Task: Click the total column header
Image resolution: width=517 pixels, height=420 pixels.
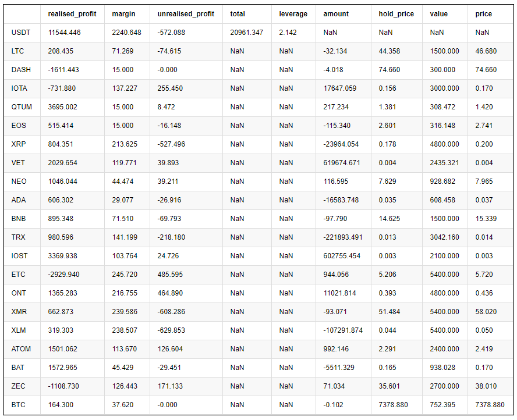Action: point(238,14)
